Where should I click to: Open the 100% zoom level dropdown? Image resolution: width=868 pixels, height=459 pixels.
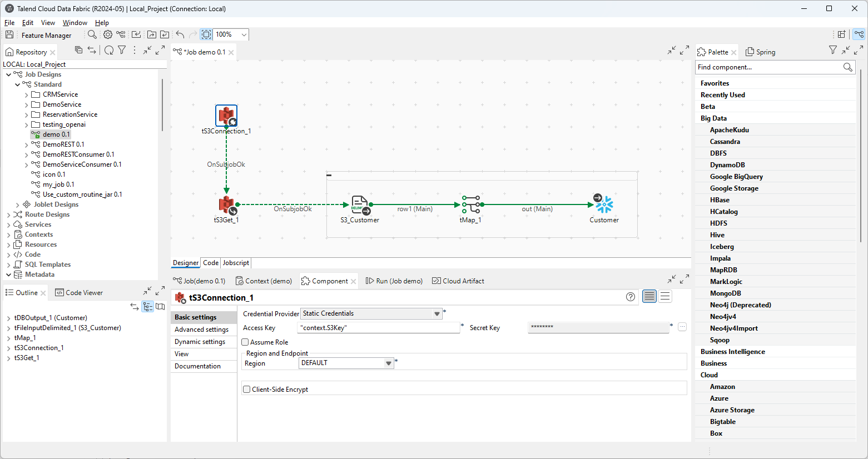pyautogui.click(x=244, y=34)
